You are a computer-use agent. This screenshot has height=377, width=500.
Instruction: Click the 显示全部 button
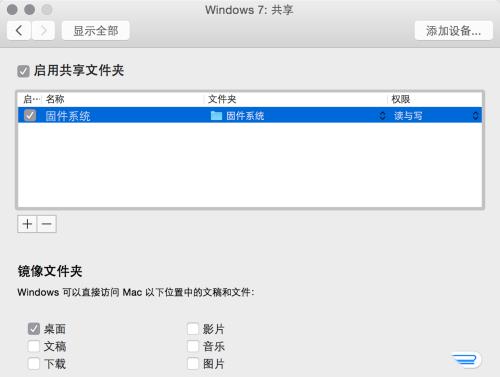(x=96, y=31)
